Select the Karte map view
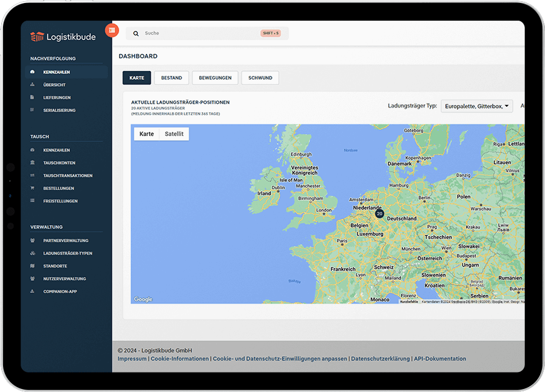 click(146, 134)
